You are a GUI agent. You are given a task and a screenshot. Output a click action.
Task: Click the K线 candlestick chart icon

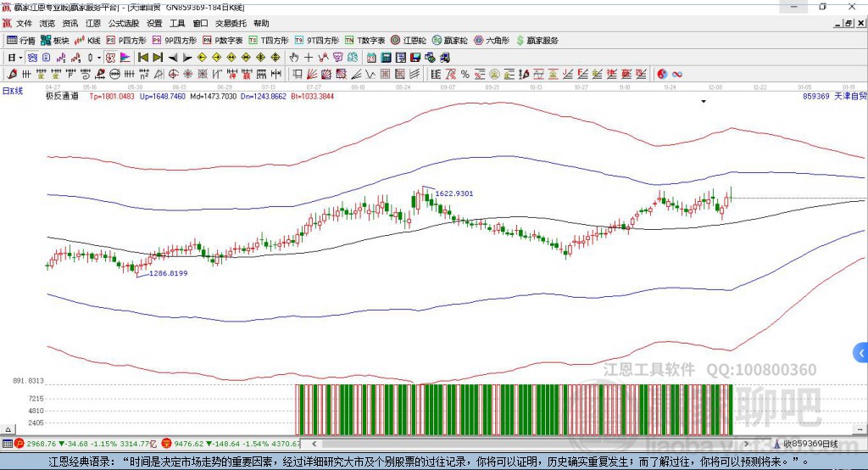coord(87,40)
